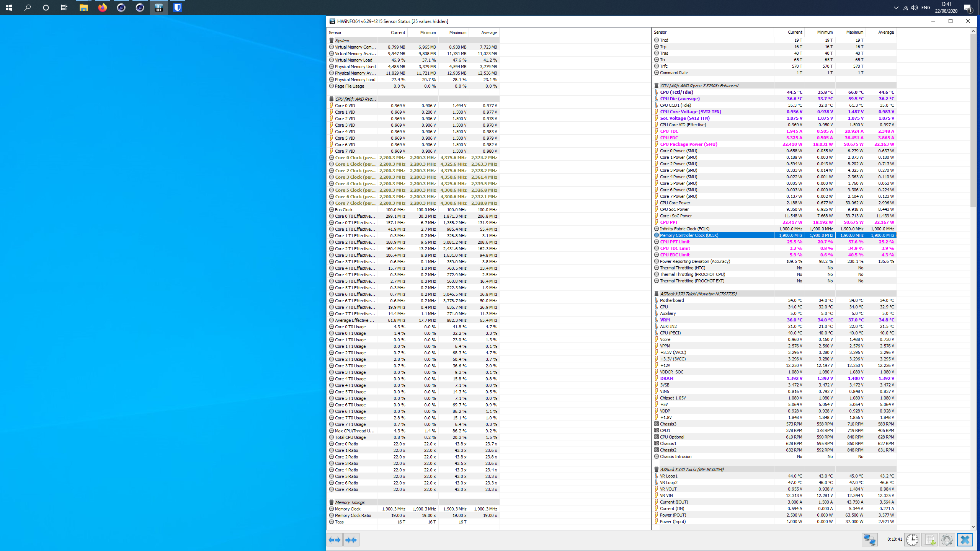Screen dimensions: 980x551
Task: Click the expand columns arrows button
Action: pyautogui.click(x=335, y=540)
